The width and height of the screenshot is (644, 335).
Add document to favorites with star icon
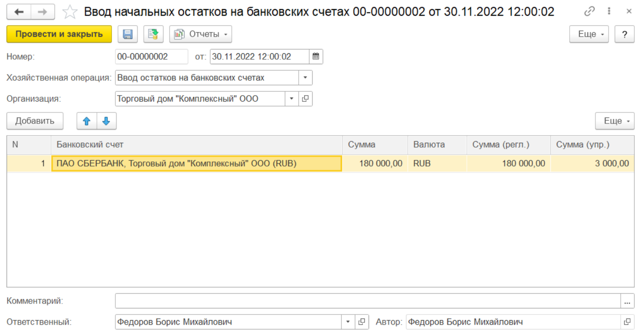[x=70, y=12]
